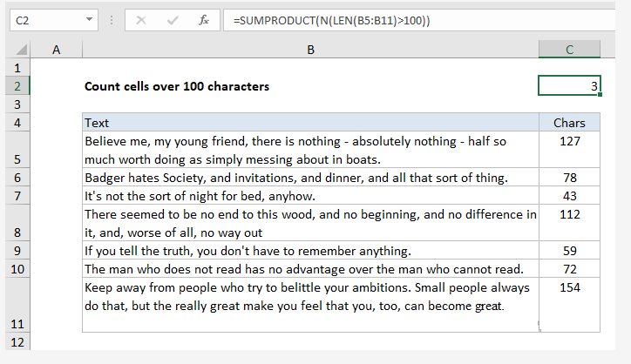Click the Cancel X icon in formula bar
631x364 pixels.
coord(141,20)
